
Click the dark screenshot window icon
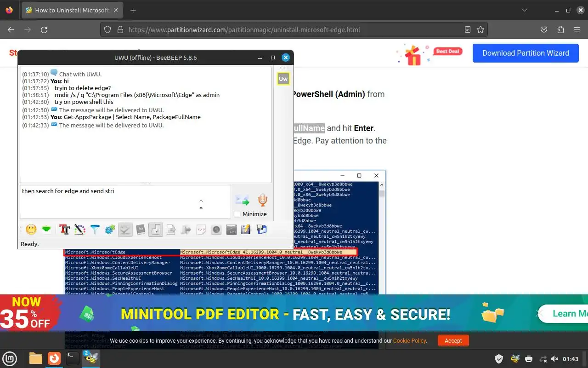tap(232, 229)
